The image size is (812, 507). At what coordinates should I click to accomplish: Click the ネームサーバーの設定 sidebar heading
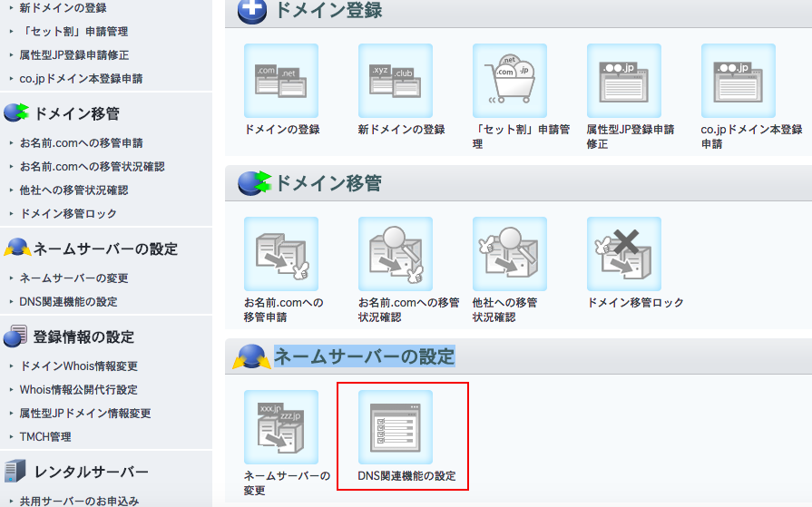pos(105,249)
